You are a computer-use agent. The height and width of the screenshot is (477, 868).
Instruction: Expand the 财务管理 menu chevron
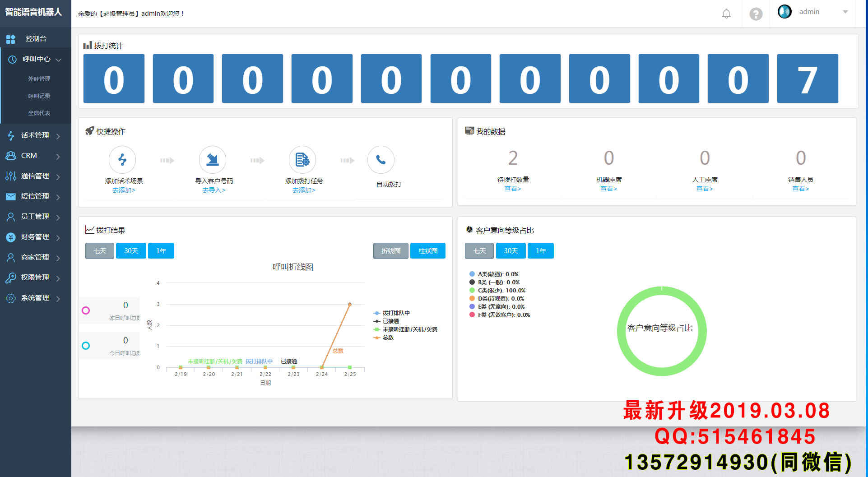(58, 237)
